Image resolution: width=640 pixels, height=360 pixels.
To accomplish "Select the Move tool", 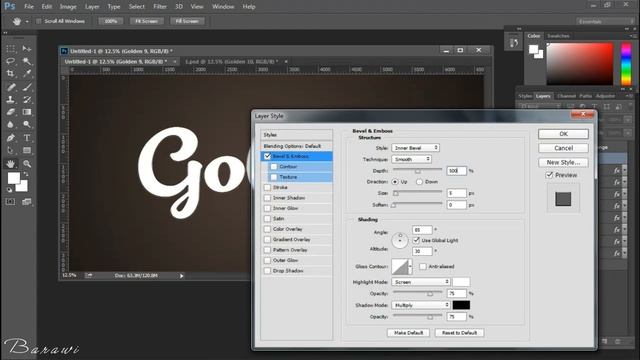I will (27, 49).
